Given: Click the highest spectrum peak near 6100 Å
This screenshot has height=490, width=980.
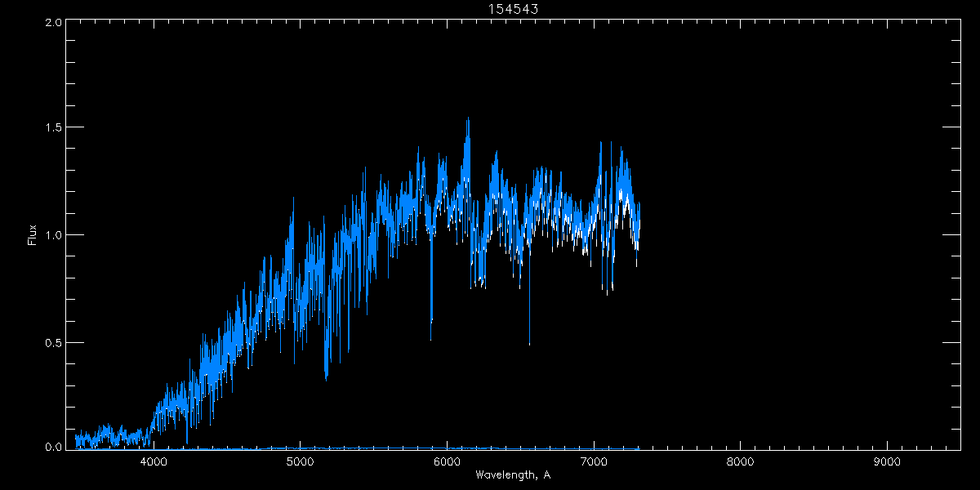Looking at the screenshot, I should tap(468, 119).
